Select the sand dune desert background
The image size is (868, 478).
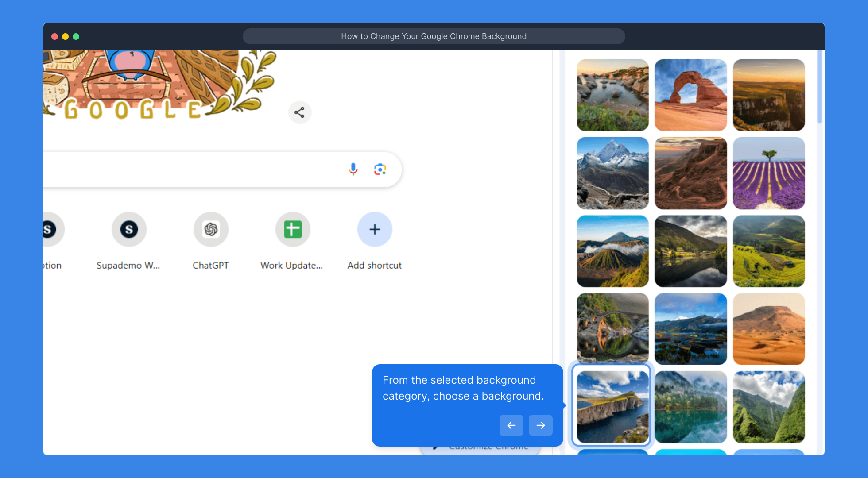click(768, 329)
